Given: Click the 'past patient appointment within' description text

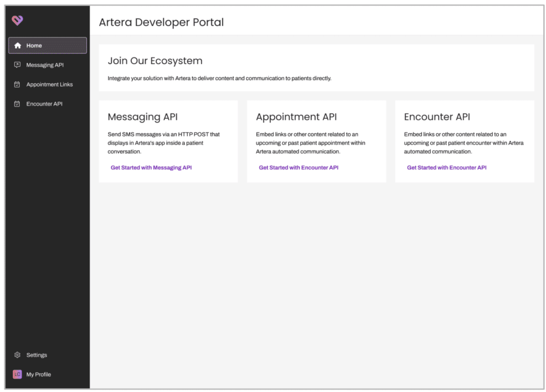Looking at the screenshot, I should pos(311,143).
